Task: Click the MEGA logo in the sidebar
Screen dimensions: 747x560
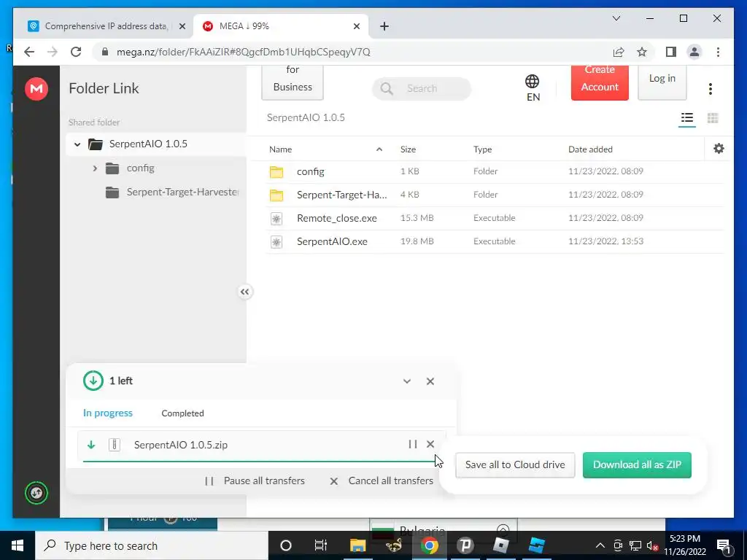Action: (36, 88)
